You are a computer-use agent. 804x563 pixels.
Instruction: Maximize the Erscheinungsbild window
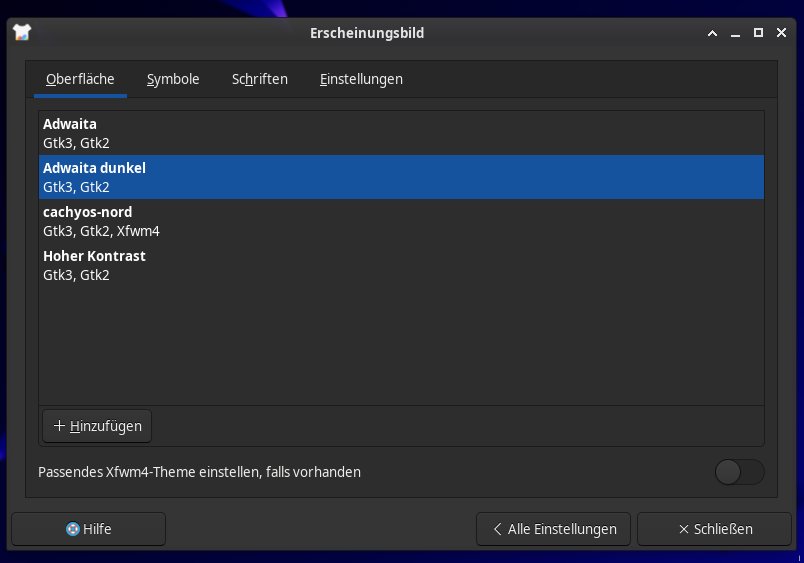[x=758, y=33]
